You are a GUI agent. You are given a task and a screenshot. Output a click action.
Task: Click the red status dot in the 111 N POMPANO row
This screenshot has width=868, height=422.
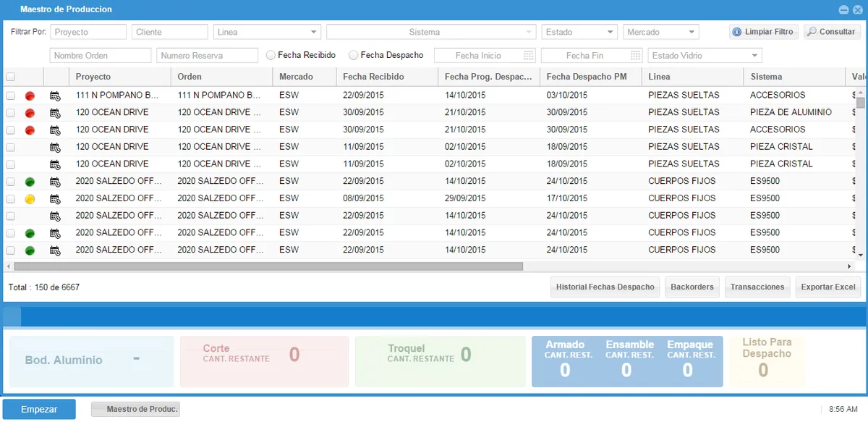(30, 96)
